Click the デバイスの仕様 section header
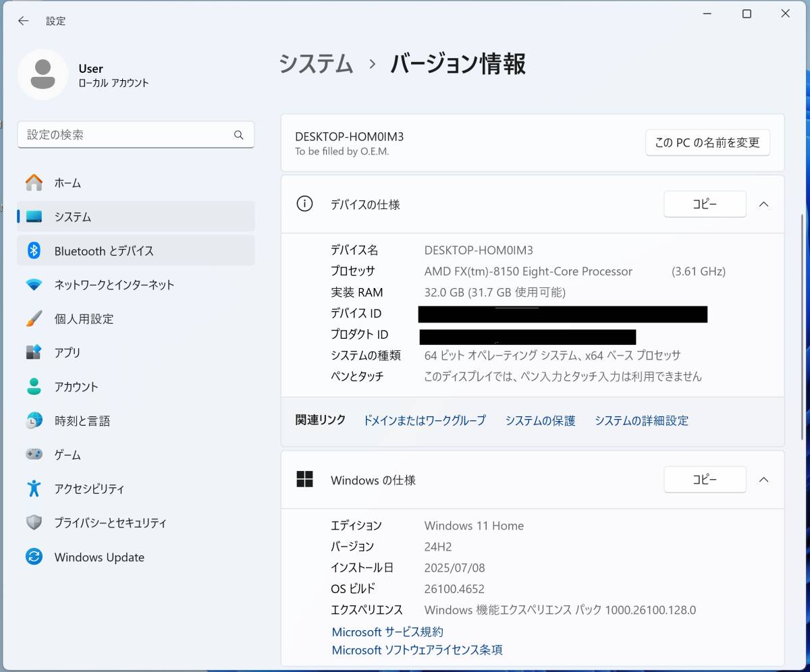The image size is (810, 672). point(533,204)
